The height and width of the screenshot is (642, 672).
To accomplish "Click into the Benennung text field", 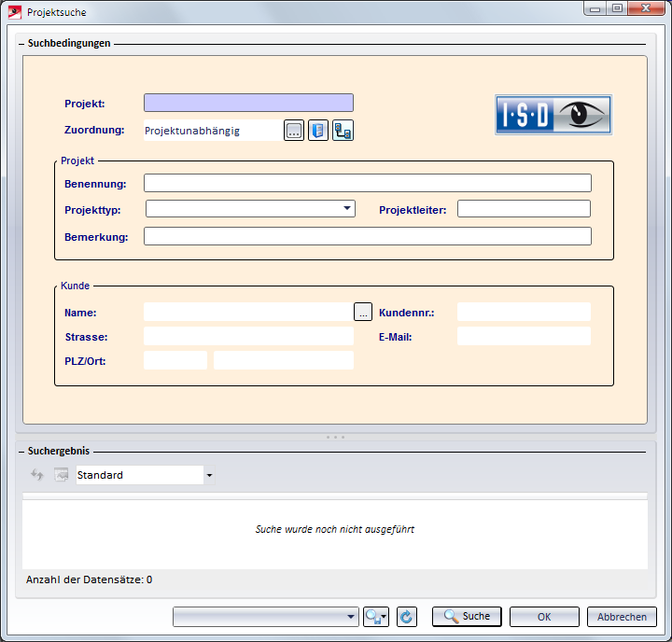I will [x=367, y=183].
